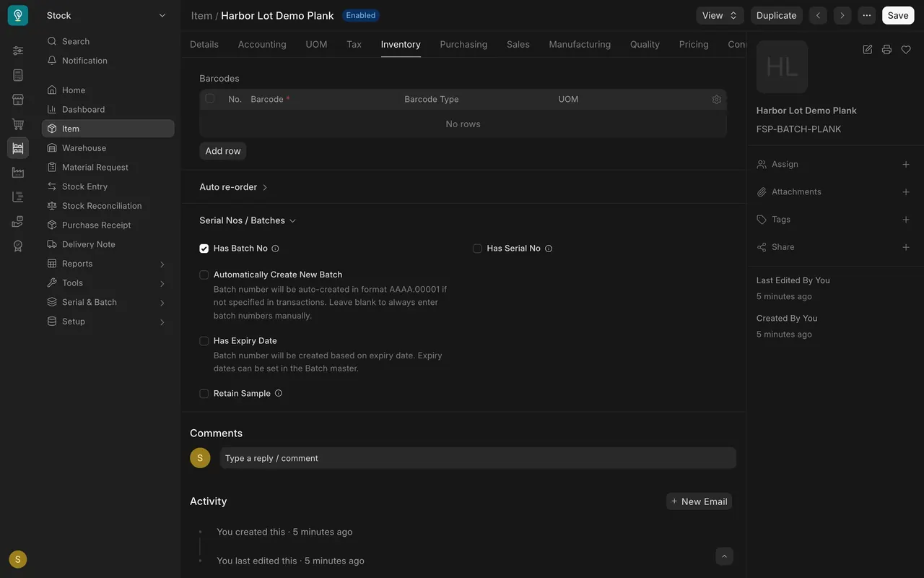924x578 pixels.
Task: Add a tag with Tags plus icon
Action: [x=906, y=220]
